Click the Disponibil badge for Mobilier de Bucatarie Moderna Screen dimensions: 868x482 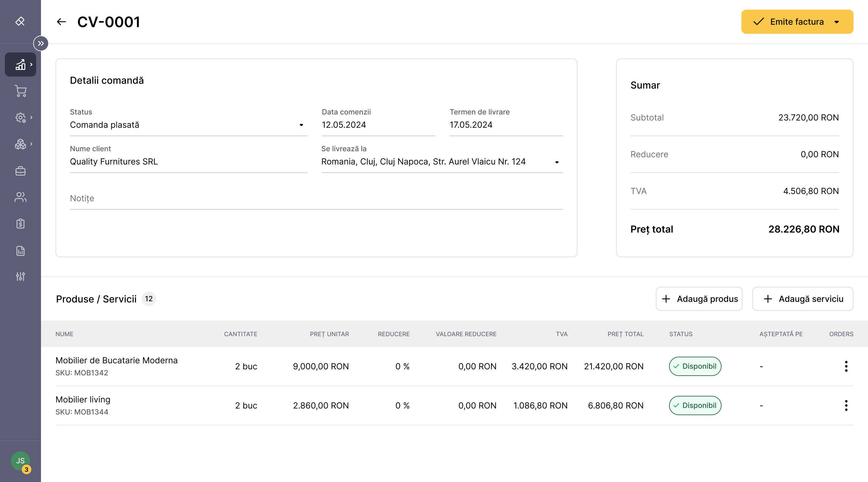(x=695, y=366)
